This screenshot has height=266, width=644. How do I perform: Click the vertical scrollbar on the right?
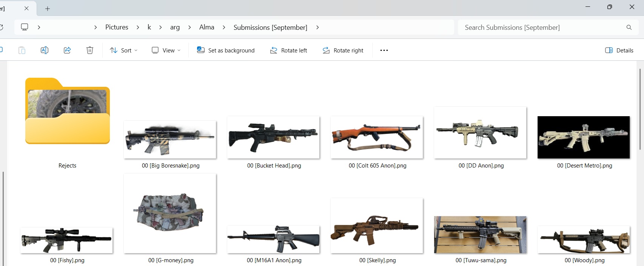[640, 109]
